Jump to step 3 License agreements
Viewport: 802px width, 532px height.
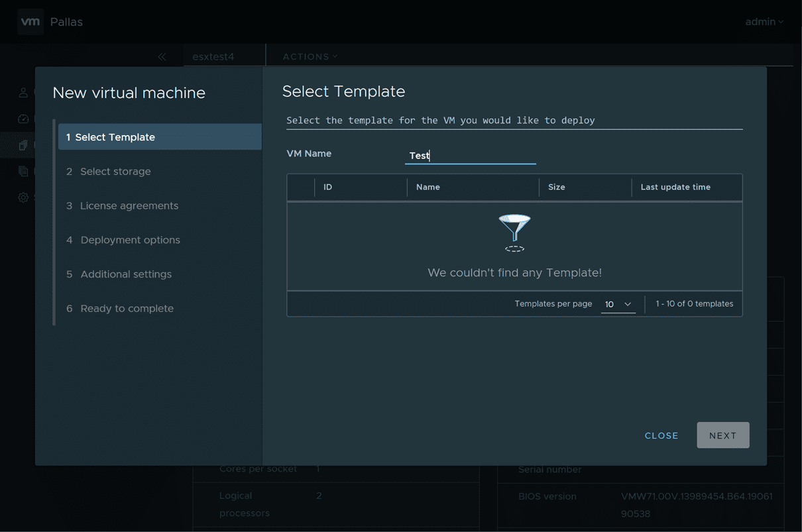point(129,206)
